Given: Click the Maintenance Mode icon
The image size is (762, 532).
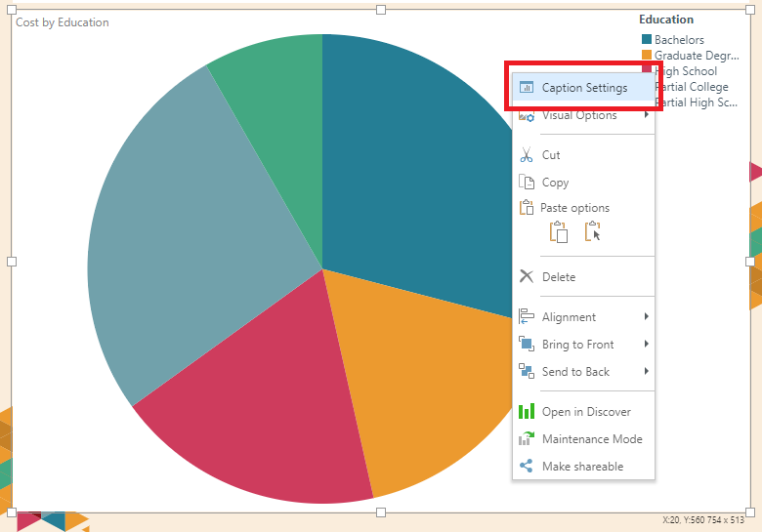Looking at the screenshot, I should point(527,439).
